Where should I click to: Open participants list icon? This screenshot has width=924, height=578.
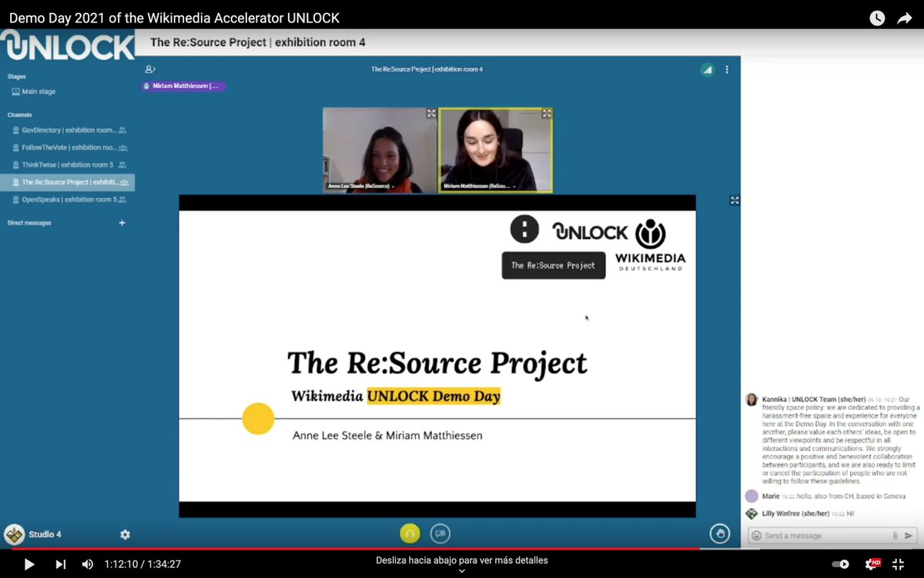coord(150,69)
